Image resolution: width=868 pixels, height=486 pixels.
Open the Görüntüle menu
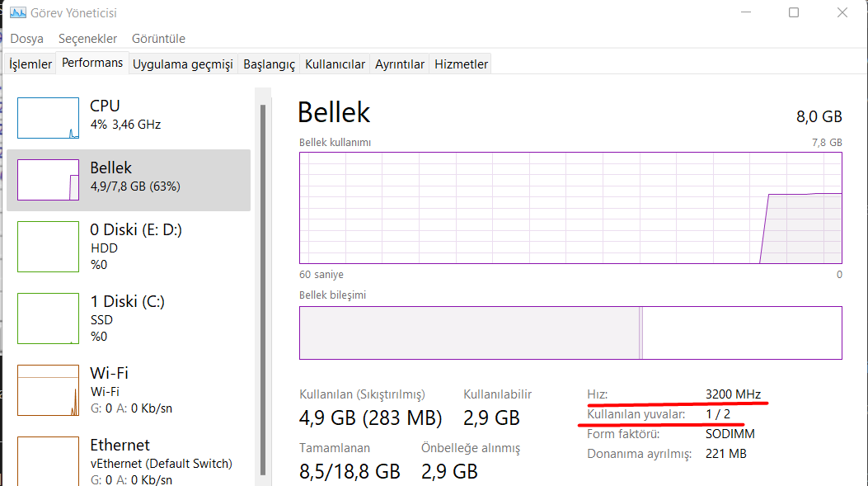[158, 39]
